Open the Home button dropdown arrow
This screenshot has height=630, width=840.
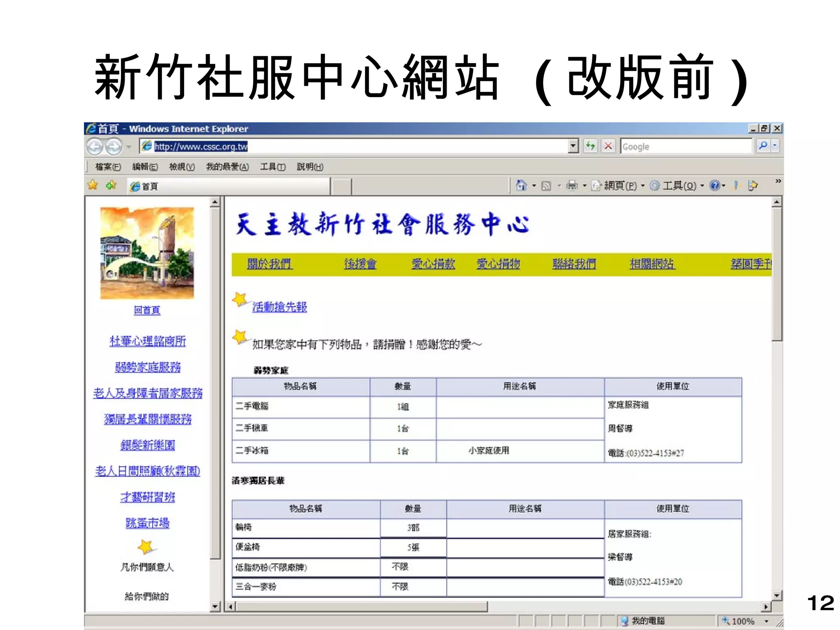[x=534, y=186]
